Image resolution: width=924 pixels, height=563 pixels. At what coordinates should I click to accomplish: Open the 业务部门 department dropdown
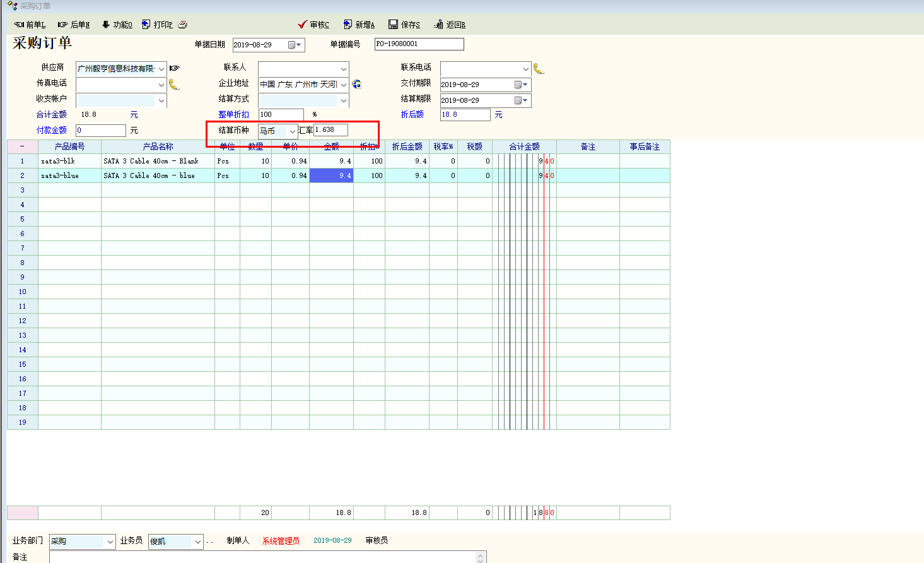110,542
